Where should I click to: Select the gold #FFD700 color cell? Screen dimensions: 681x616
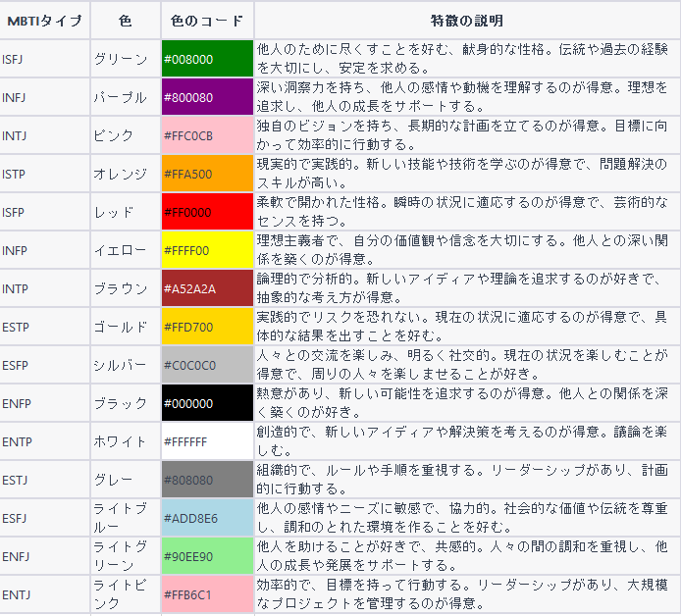(207, 327)
